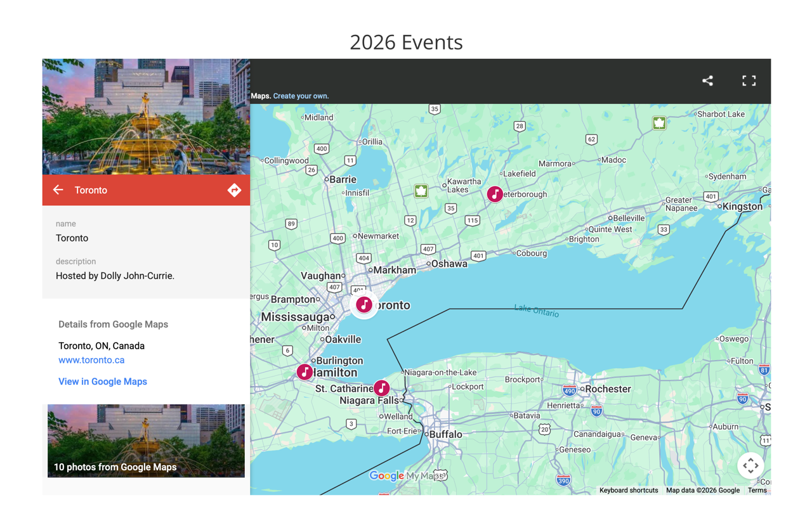Click the Toronto fountain header photo
Screen dimensions: 812x521
tap(146, 117)
